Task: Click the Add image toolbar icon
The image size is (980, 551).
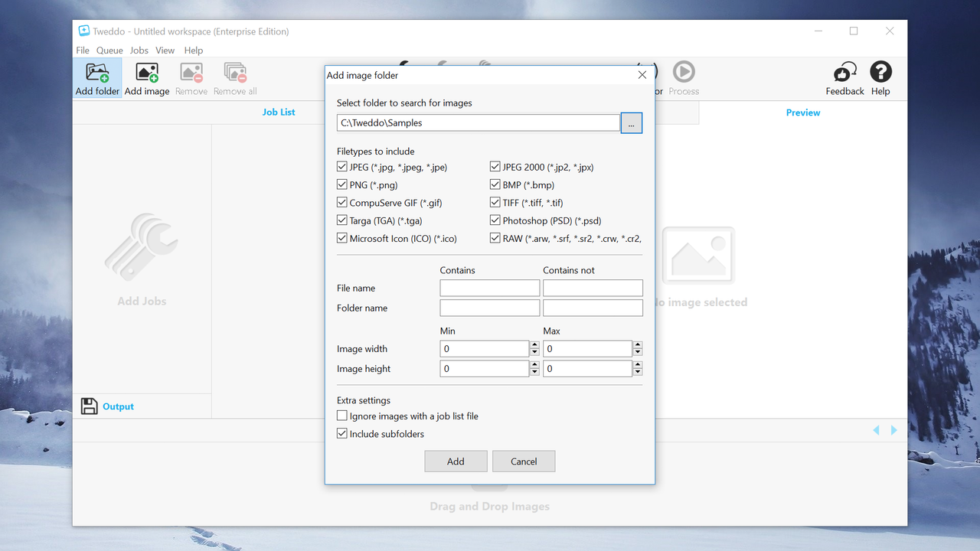Action: 147,73
